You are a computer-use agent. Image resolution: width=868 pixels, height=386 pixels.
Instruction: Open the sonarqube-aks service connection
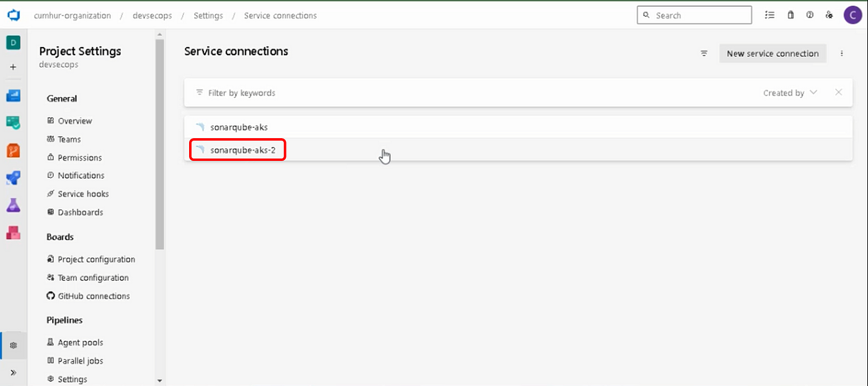click(x=517, y=127)
